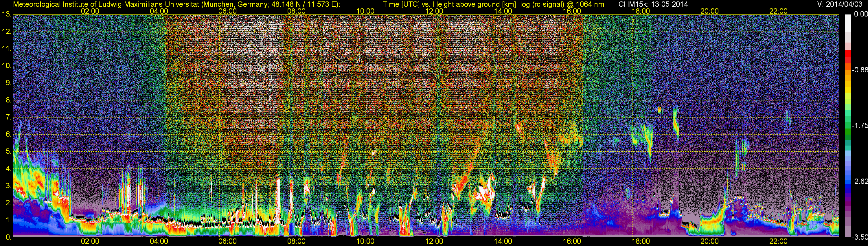The height and width of the screenshot is (246, 868).
Task: Click the height axis label '2.'
Action: point(8,203)
